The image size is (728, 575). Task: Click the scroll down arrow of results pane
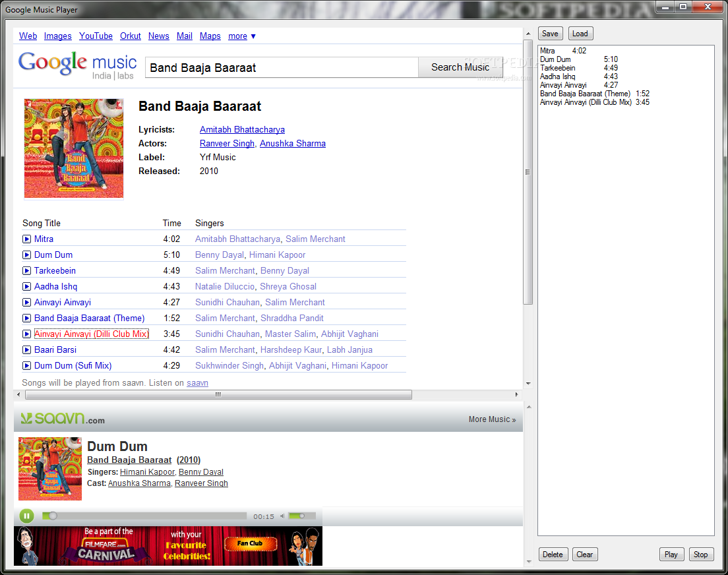pyautogui.click(x=528, y=384)
